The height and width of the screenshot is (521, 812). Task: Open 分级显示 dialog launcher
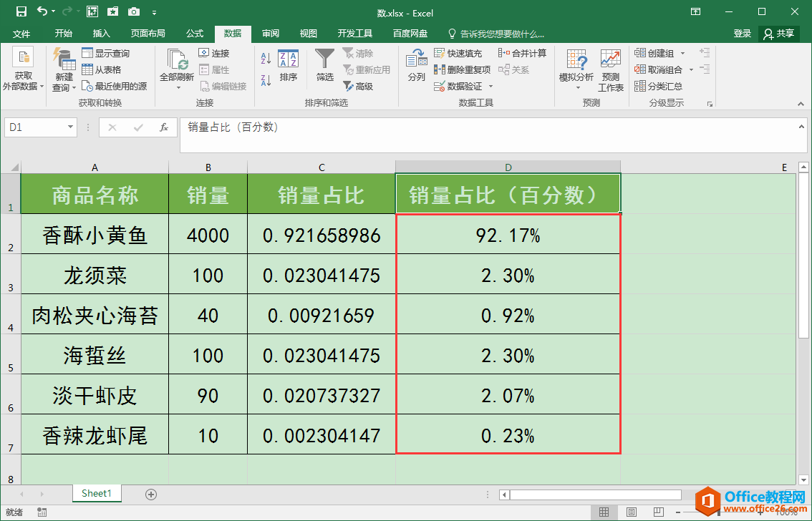[710, 104]
